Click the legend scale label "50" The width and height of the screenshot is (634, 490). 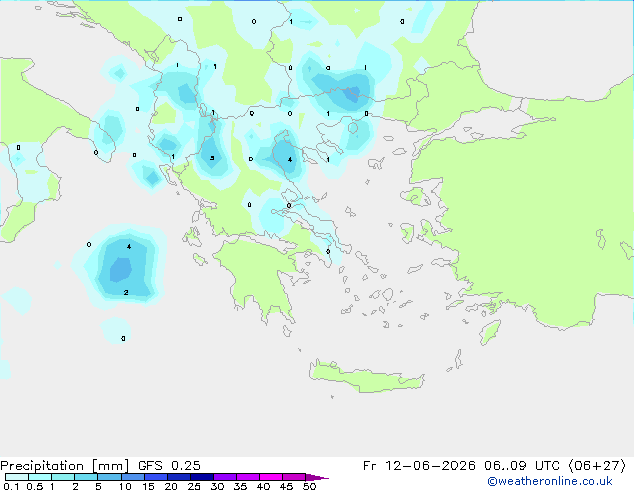(x=309, y=486)
